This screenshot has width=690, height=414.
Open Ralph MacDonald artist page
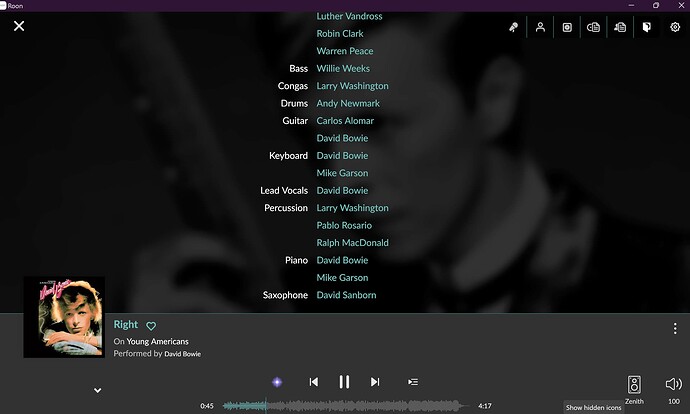pos(352,243)
